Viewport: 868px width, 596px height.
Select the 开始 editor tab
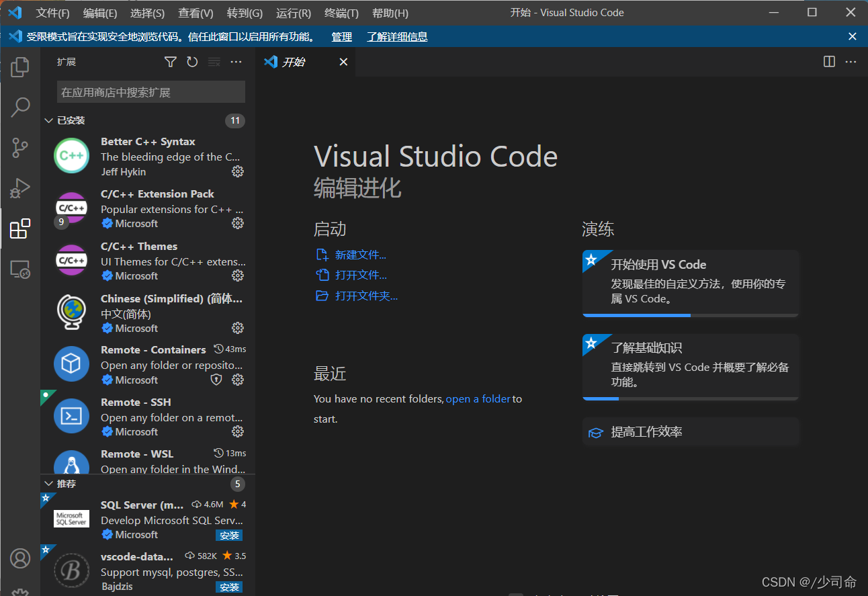(x=305, y=62)
